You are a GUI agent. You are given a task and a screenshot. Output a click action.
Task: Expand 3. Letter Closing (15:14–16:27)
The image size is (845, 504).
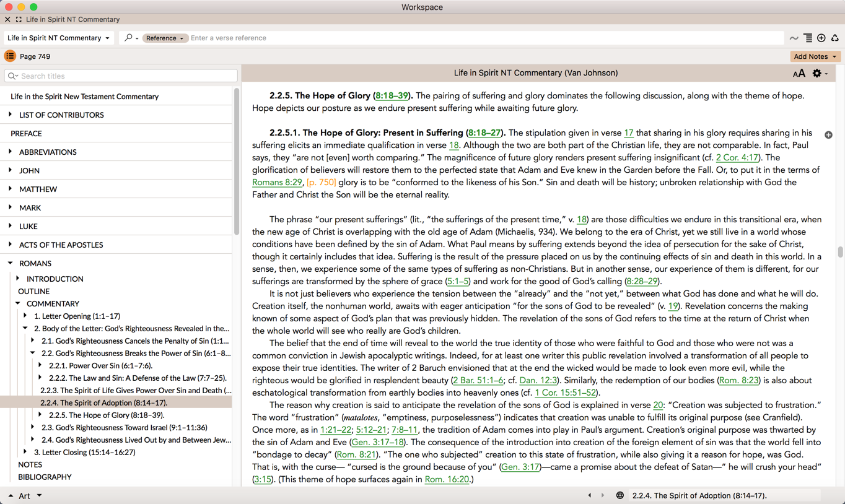pos(25,452)
